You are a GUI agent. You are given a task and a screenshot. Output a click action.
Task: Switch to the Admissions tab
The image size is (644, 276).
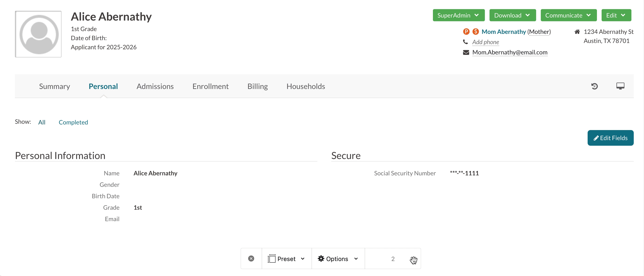click(155, 86)
